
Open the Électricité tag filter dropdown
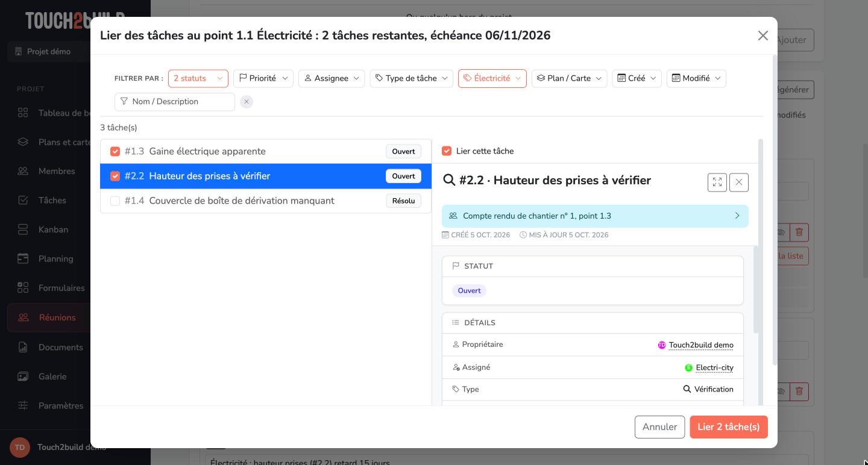point(492,78)
